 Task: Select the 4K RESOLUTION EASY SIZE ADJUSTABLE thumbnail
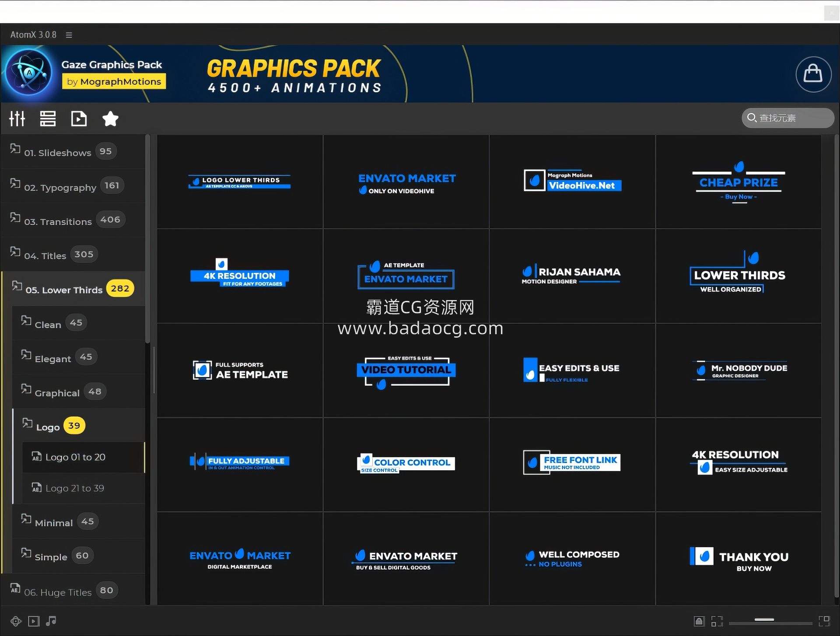pyautogui.click(x=738, y=465)
